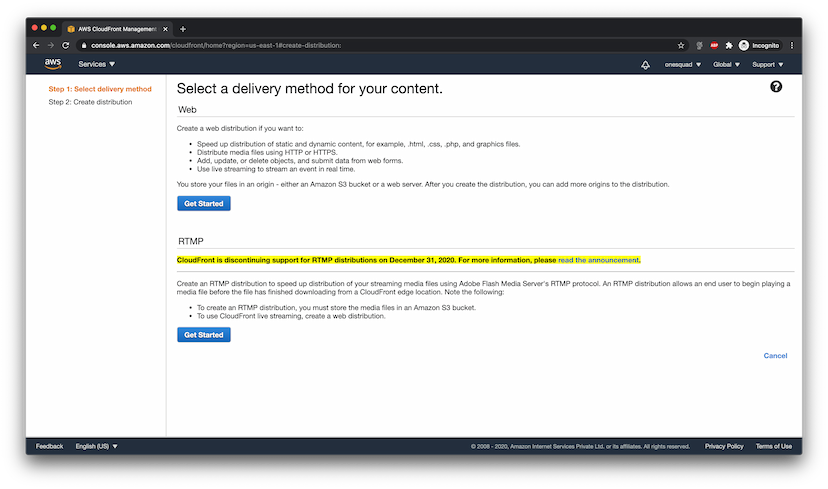Click the macOS green maximize window button
This screenshot has height=489, width=828.
click(x=53, y=27)
